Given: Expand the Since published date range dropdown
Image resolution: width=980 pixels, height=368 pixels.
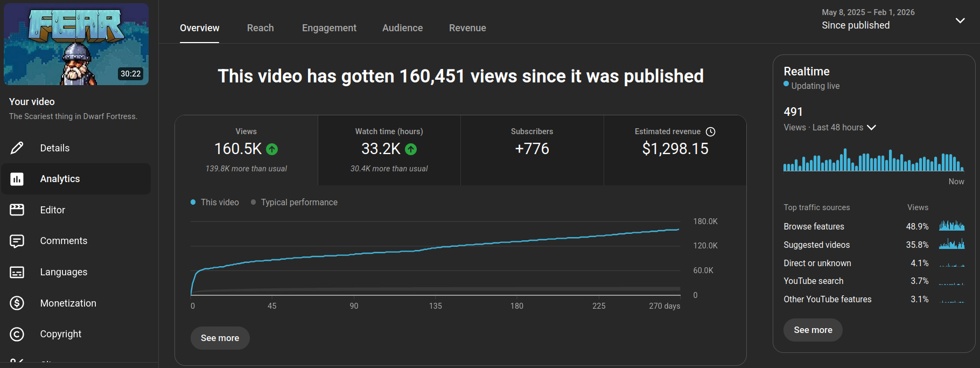Looking at the screenshot, I should pos(960,20).
